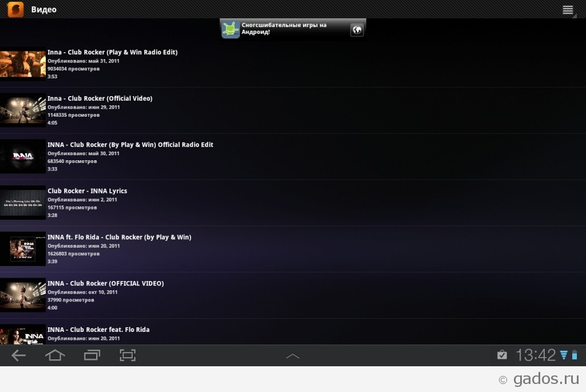Image resolution: width=586 pixels, height=392 pixels.
Task: Tap '9034034 просмотров' view count
Action: pos(74,69)
